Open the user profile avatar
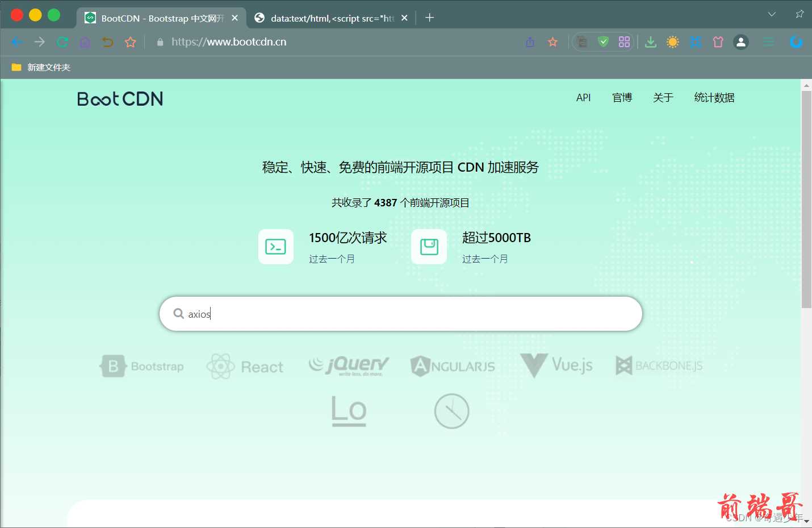Image resolution: width=812 pixels, height=528 pixels. [741, 42]
